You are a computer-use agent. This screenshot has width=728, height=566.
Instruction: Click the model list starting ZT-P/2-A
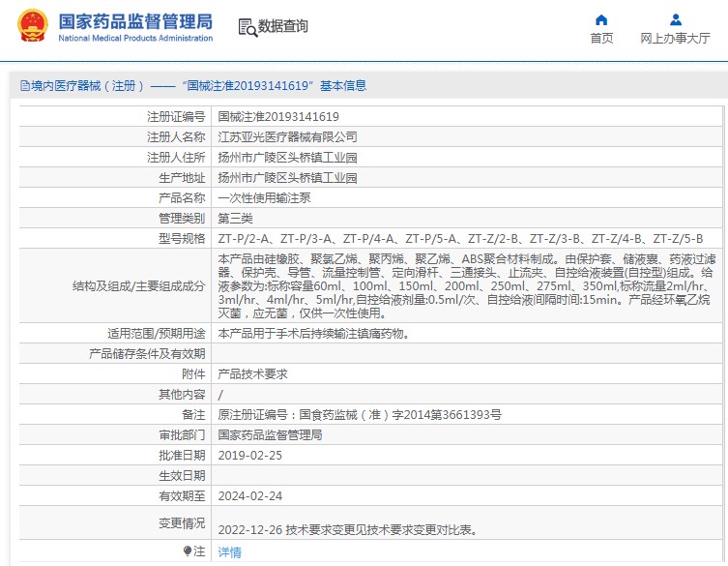(460, 239)
